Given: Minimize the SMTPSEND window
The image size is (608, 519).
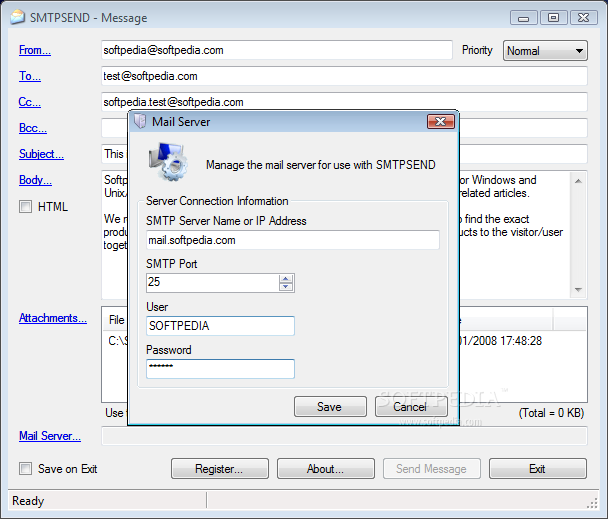Looking at the screenshot, I should click(523, 18).
